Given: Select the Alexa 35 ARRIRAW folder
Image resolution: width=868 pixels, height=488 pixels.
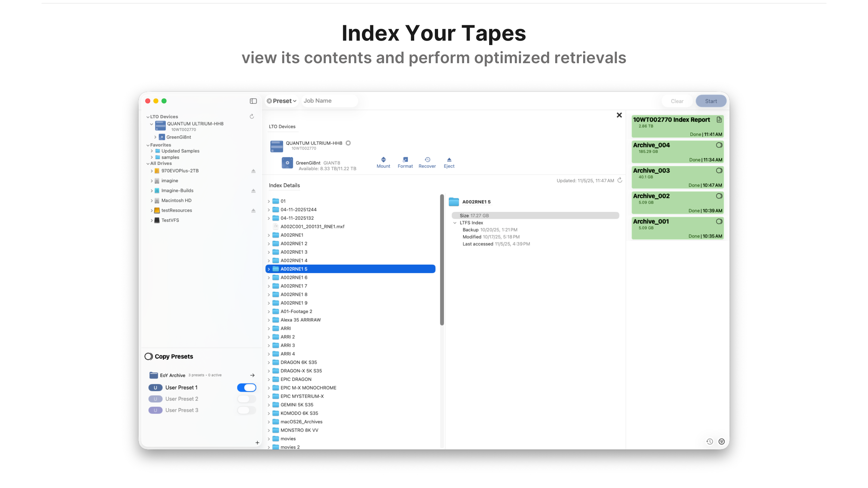Looking at the screenshot, I should 300,320.
